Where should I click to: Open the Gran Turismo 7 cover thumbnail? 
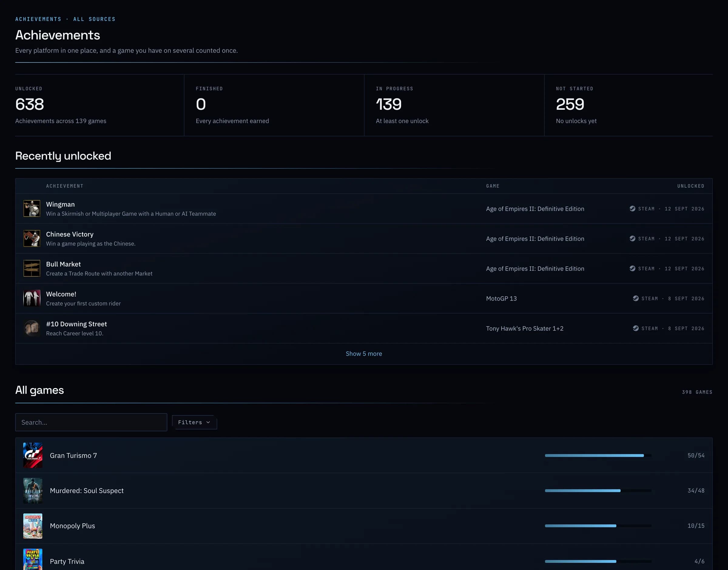pyautogui.click(x=33, y=455)
